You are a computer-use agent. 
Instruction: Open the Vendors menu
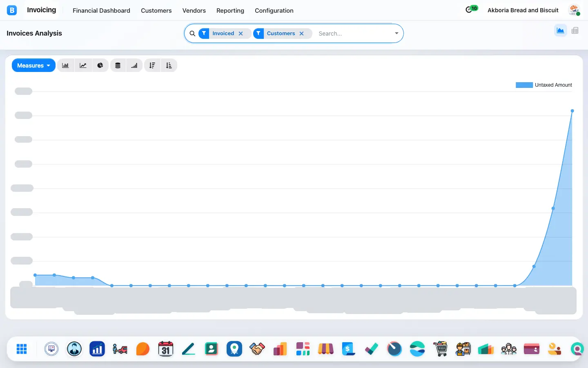[x=194, y=11]
